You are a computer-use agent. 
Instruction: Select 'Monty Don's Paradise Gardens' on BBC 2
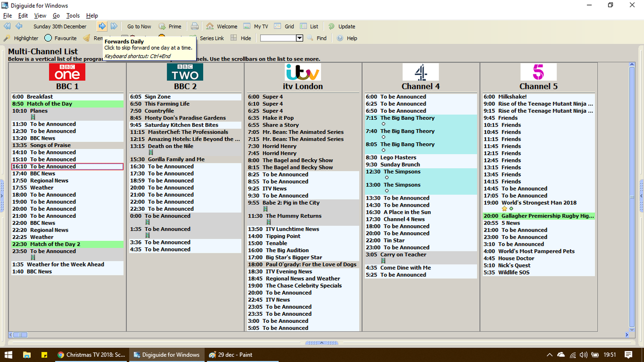pos(185,118)
